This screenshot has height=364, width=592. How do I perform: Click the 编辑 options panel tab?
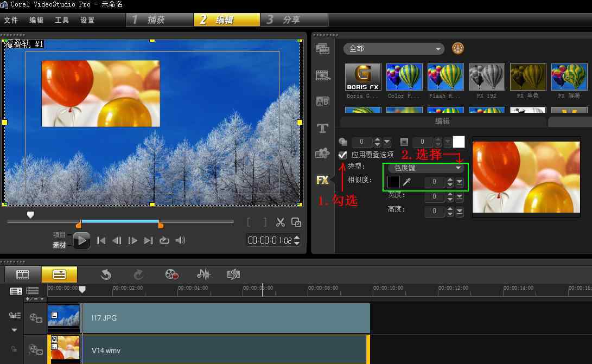click(x=443, y=121)
